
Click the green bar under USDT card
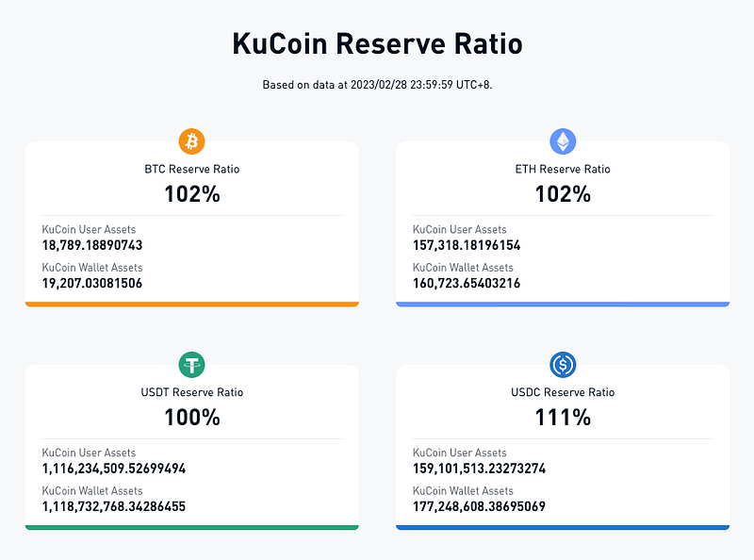click(x=192, y=527)
